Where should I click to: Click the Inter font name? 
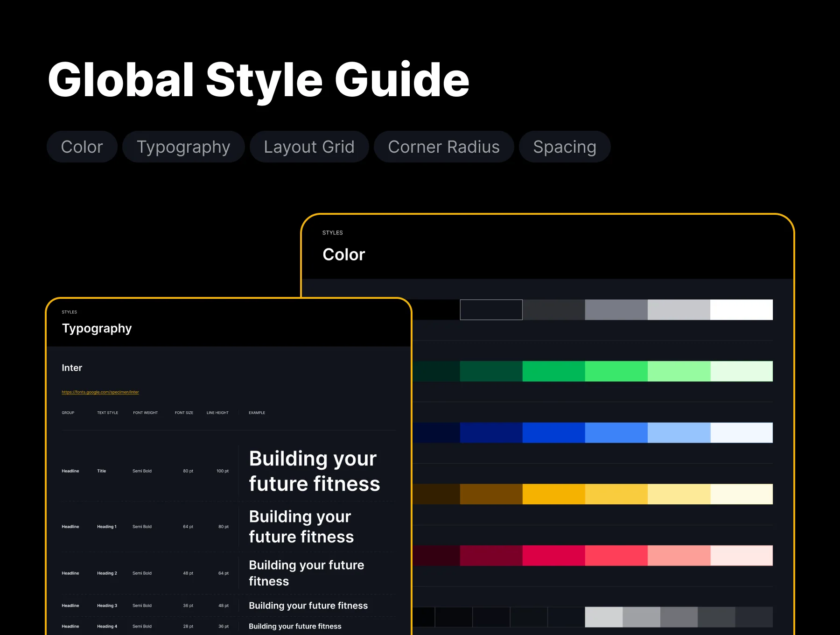pyautogui.click(x=72, y=368)
